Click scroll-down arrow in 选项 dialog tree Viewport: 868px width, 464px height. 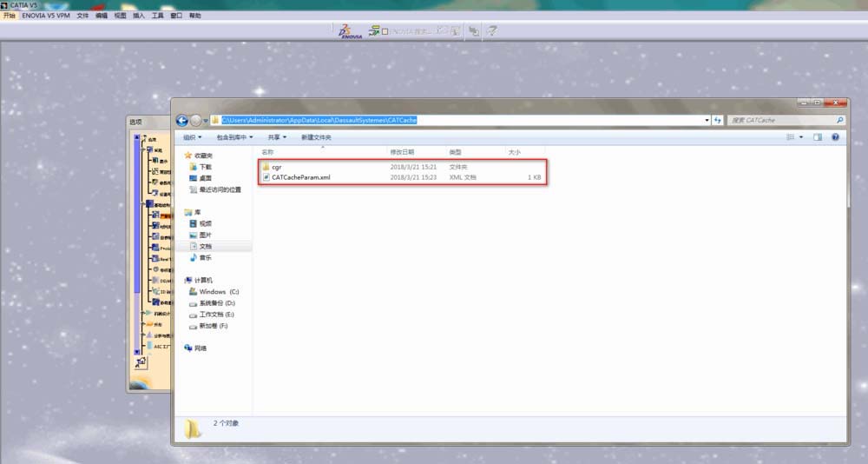[137, 352]
